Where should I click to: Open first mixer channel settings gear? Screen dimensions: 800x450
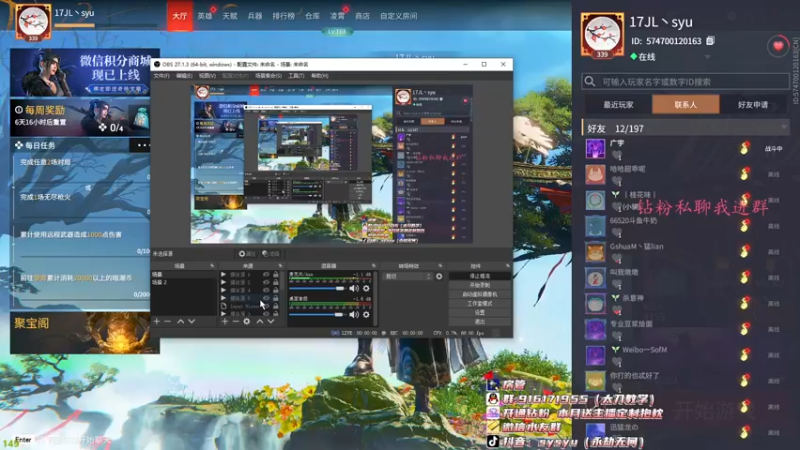tap(366, 288)
